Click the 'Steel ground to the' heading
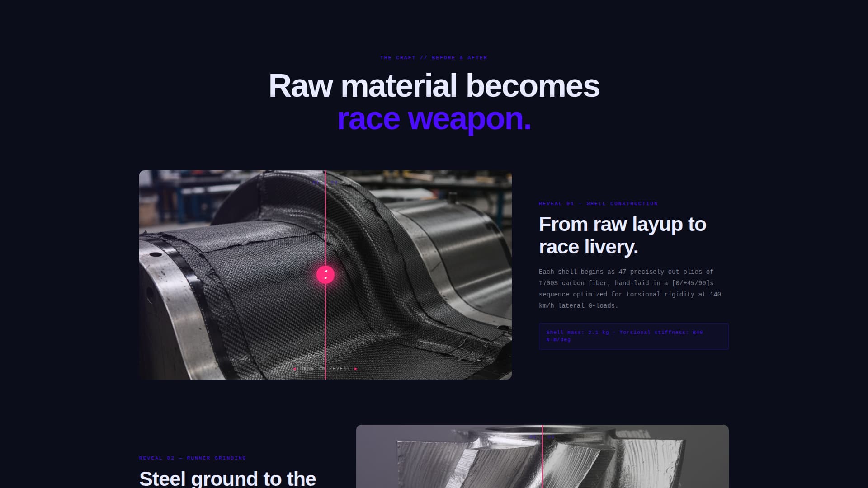Viewport: 868px width, 488px height. [227, 479]
